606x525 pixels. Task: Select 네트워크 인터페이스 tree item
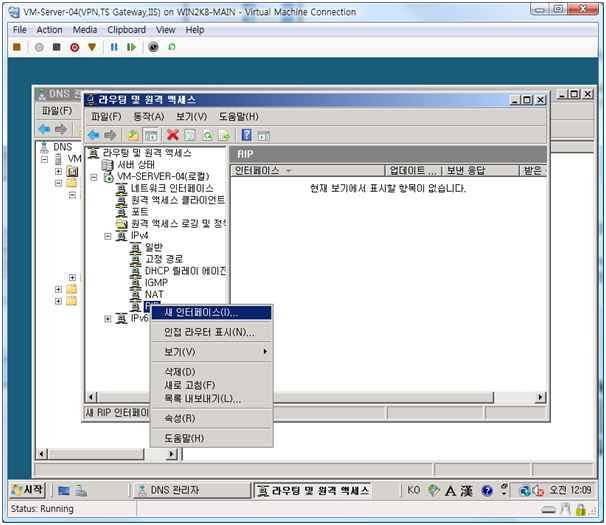pos(172,189)
